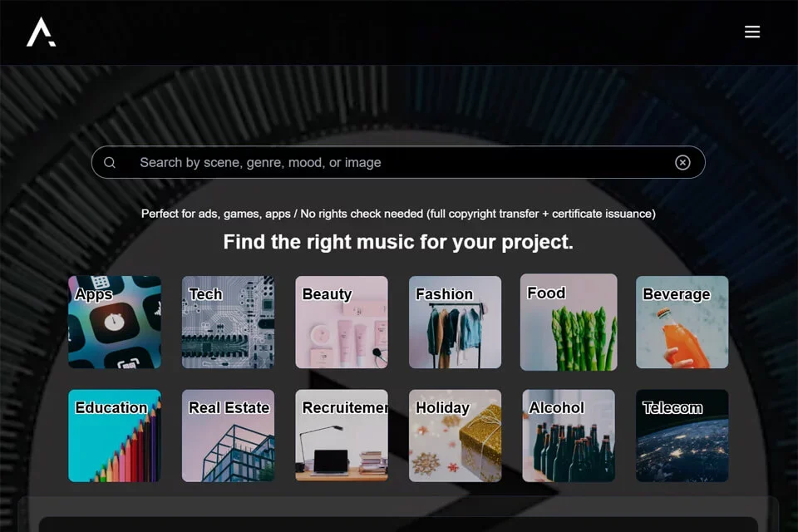Focus the scene, genre, mood search box
798x532 pixels.
(x=398, y=162)
